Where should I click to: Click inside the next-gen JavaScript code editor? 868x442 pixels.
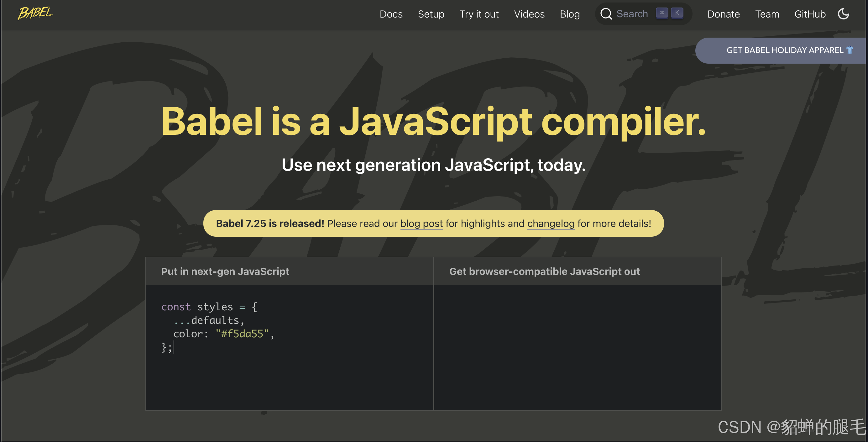289,347
